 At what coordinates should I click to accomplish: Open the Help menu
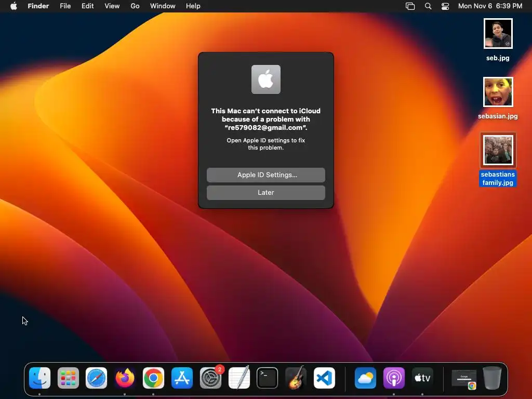tap(193, 6)
